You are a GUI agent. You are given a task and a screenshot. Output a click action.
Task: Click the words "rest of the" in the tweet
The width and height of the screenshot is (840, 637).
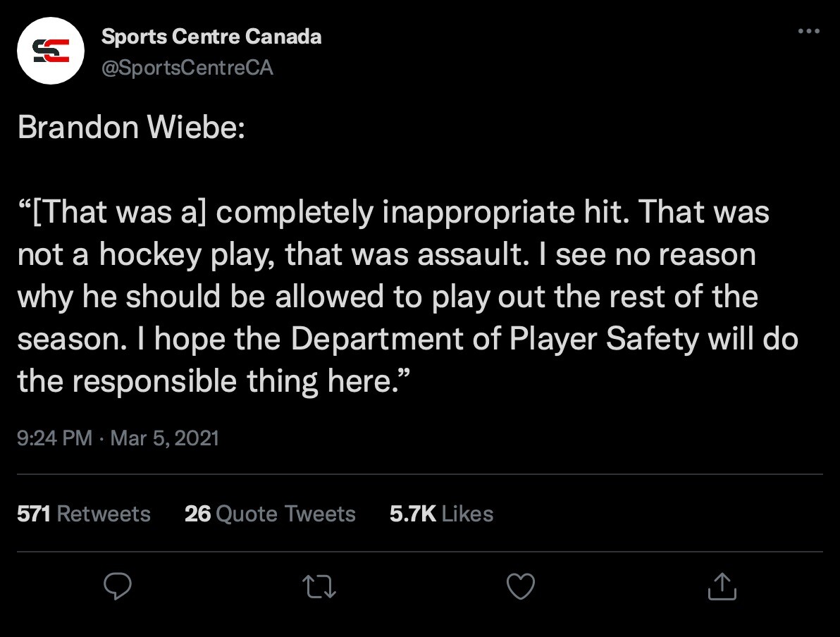pos(682,297)
